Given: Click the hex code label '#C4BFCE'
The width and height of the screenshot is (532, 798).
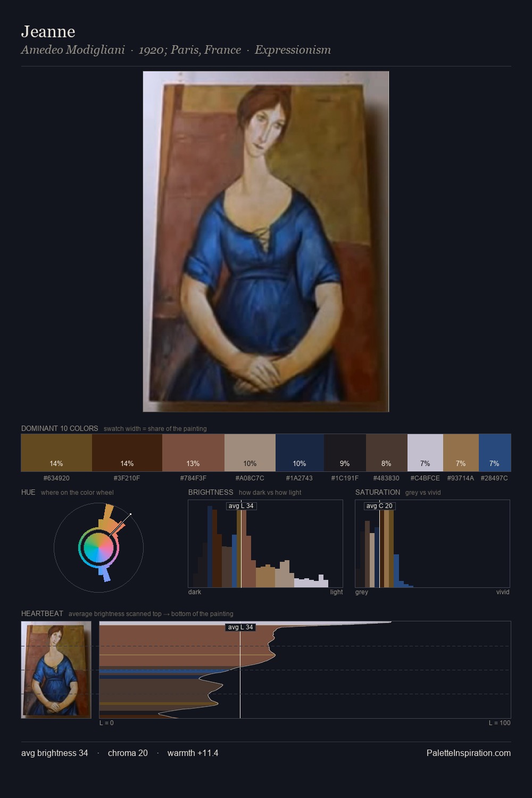Looking at the screenshot, I should (x=425, y=478).
